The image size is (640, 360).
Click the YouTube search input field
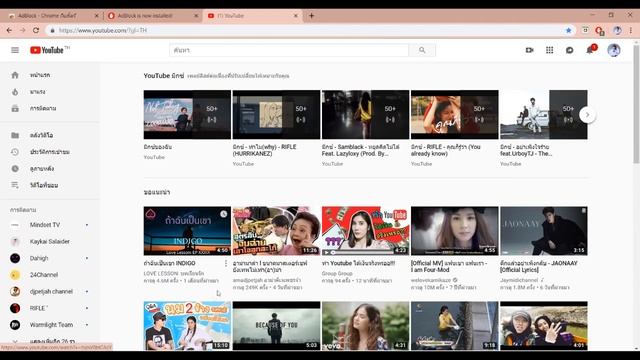point(289,50)
